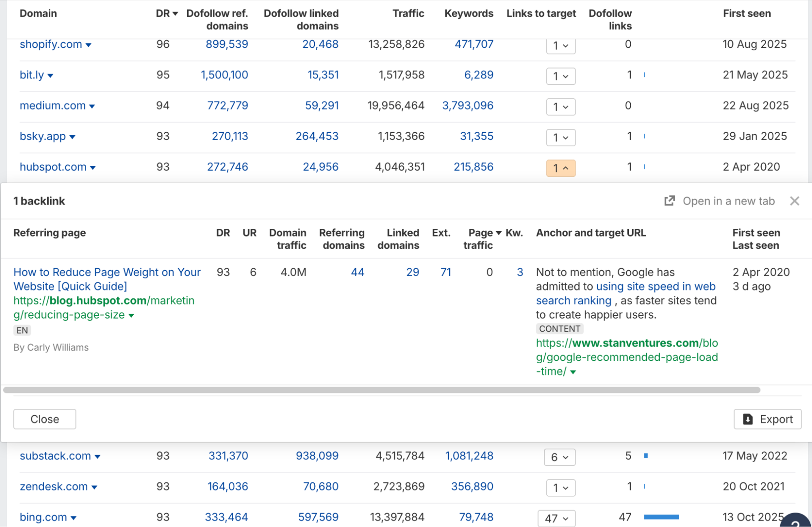
Task: Click the Close button below the backlink panel
Action: click(44, 419)
